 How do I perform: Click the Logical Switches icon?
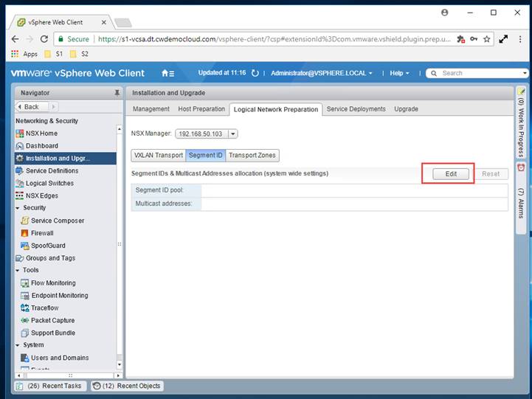20,184
